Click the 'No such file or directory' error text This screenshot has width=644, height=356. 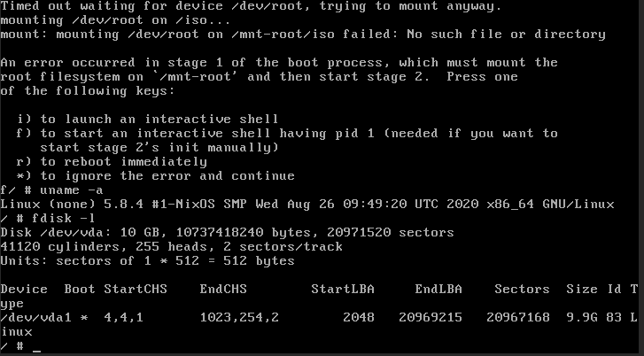point(506,34)
